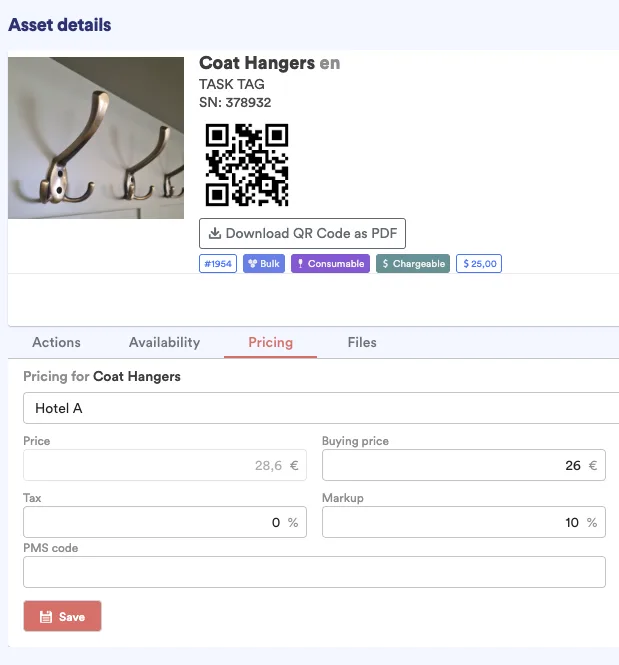Click into the Tax percentage field
This screenshot has height=665, width=619.
click(165, 522)
